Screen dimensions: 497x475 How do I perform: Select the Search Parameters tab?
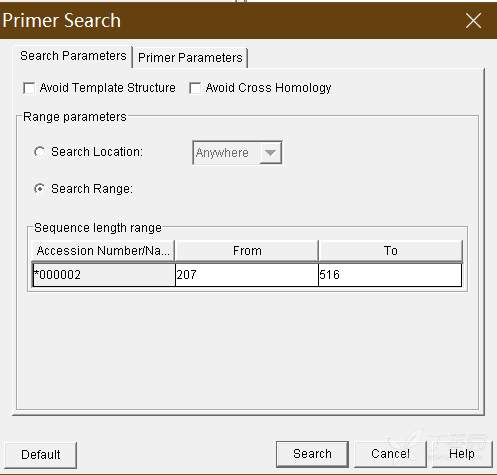(x=73, y=56)
